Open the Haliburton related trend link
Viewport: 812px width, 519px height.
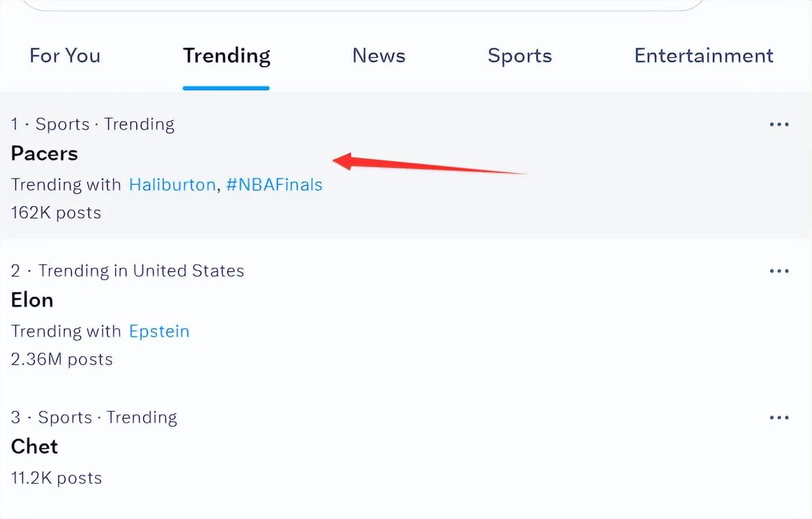(172, 185)
